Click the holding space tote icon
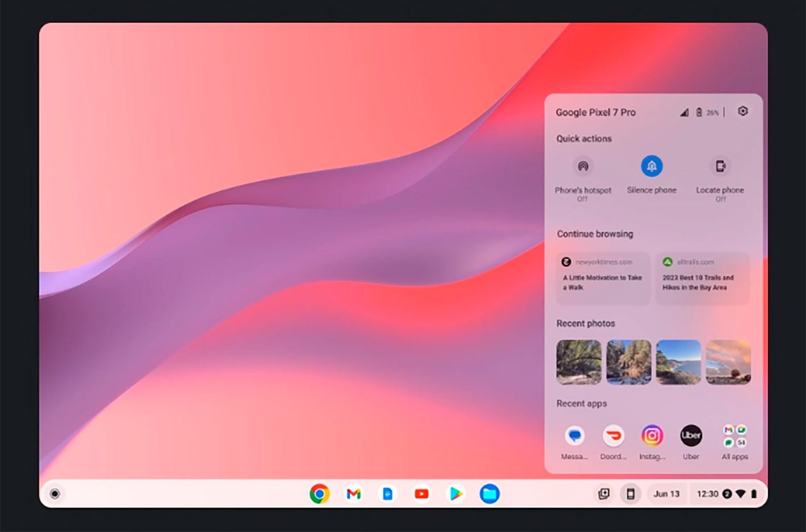Screen dimensions: 806x532 [x=604, y=494]
